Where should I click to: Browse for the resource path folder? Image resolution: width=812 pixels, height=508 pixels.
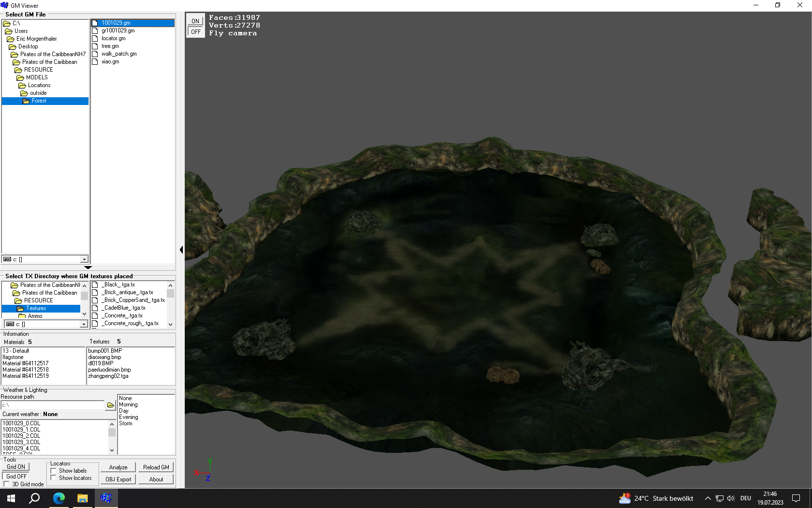pyautogui.click(x=111, y=405)
